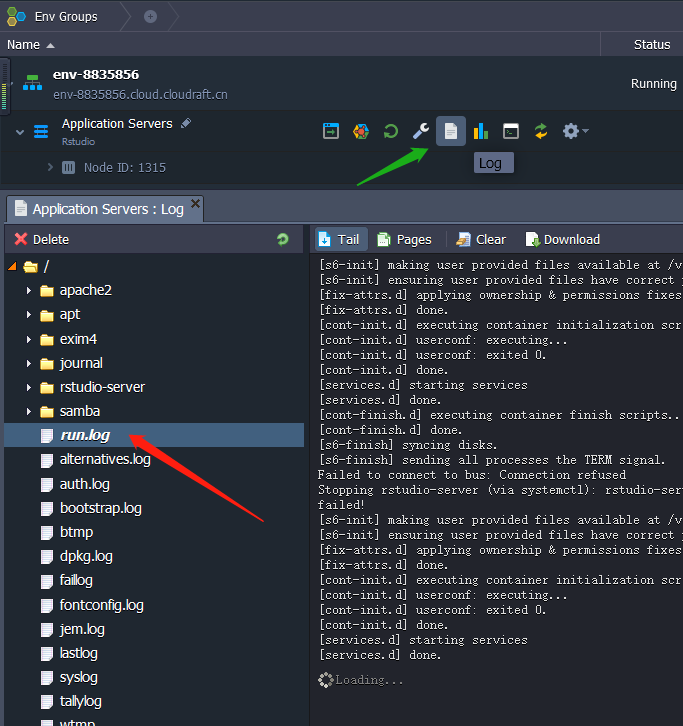This screenshot has width=683, height=726.
Task: Click the pencil icon beside Application Servers
Action: coord(185,124)
